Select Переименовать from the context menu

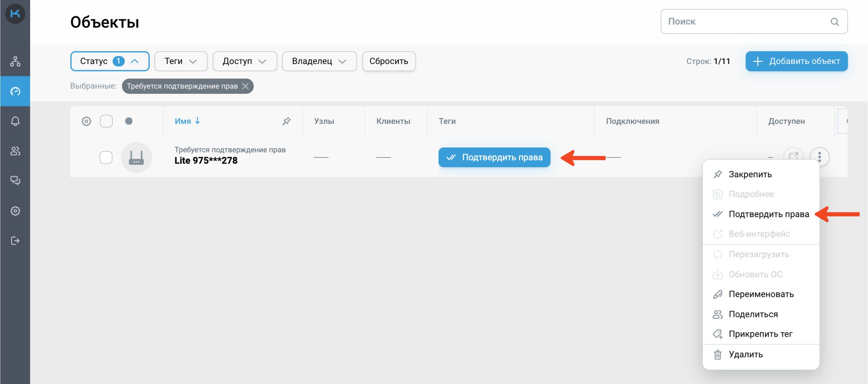[761, 294]
